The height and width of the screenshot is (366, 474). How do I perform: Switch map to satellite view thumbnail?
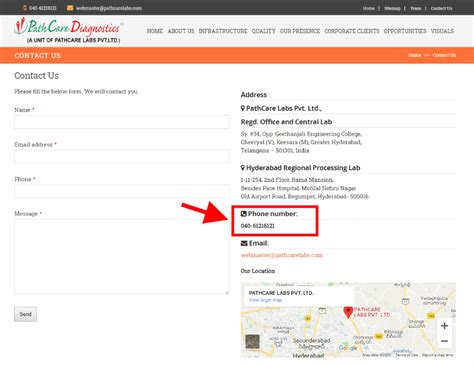point(252,341)
